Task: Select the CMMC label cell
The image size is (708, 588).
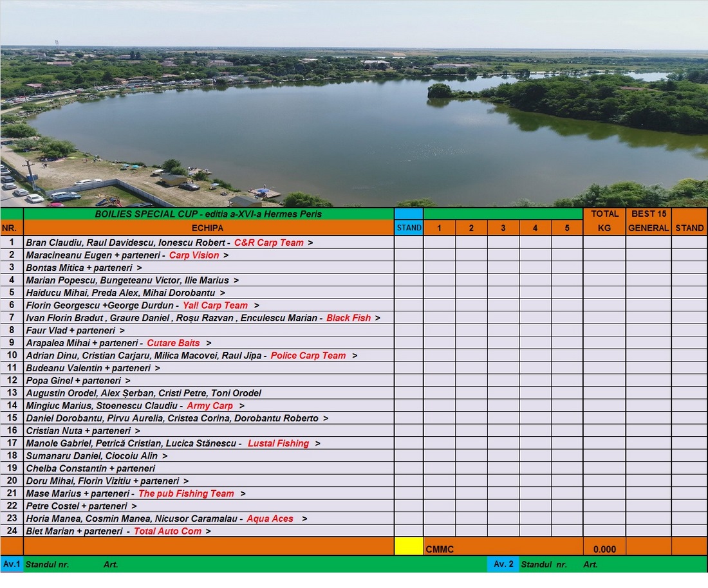Action: point(440,549)
